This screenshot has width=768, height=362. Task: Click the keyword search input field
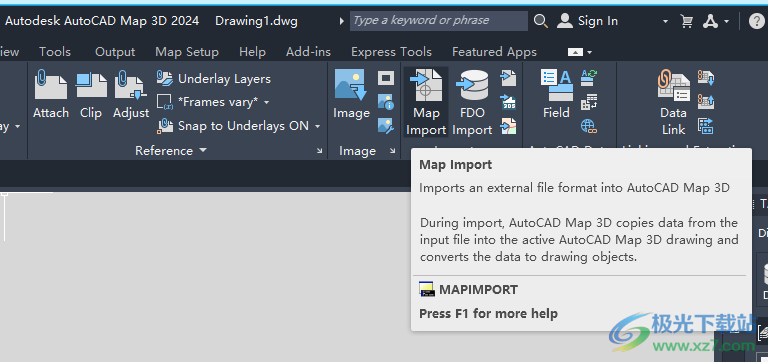click(x=439, y=21)
